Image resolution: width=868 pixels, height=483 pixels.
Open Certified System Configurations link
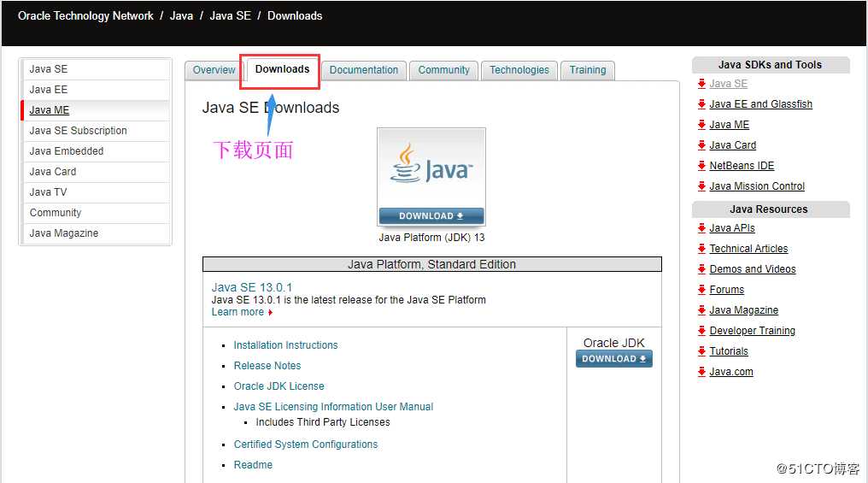306,445
